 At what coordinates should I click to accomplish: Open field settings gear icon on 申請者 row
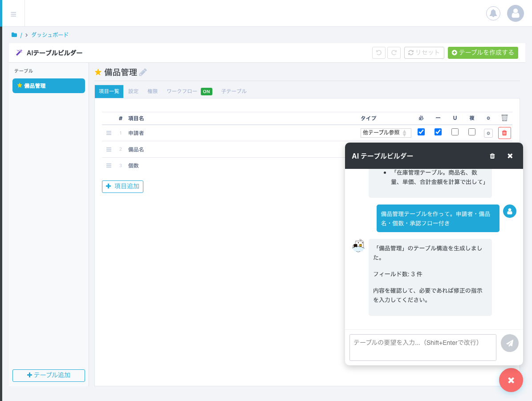pyautogui.click(x=488, y=133)
